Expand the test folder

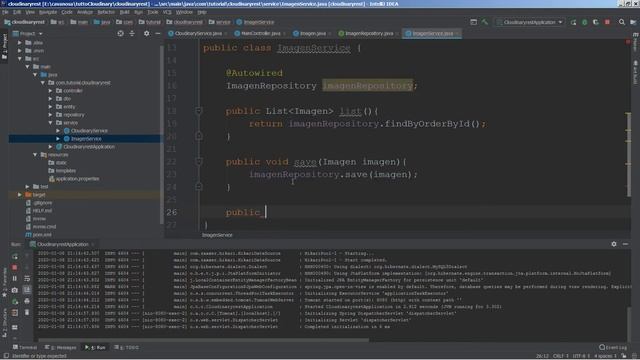coord(27,187)
